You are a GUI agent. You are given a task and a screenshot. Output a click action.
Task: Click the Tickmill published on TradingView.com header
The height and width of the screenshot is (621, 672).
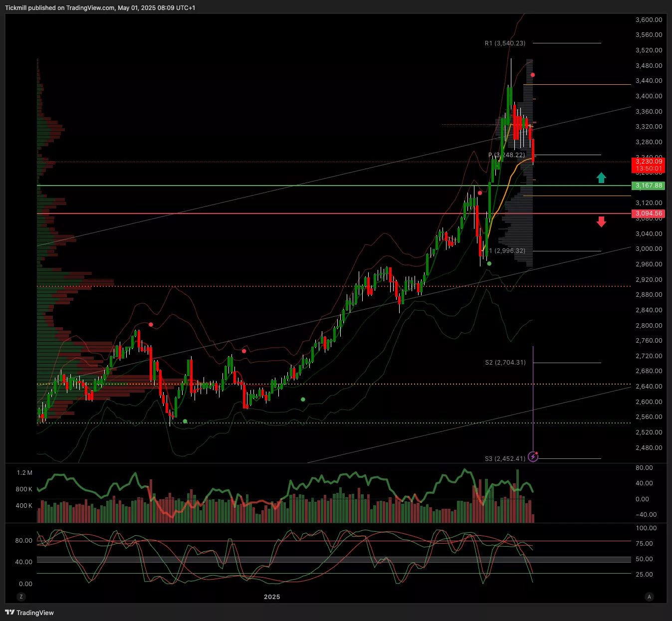tap(100, 8)
